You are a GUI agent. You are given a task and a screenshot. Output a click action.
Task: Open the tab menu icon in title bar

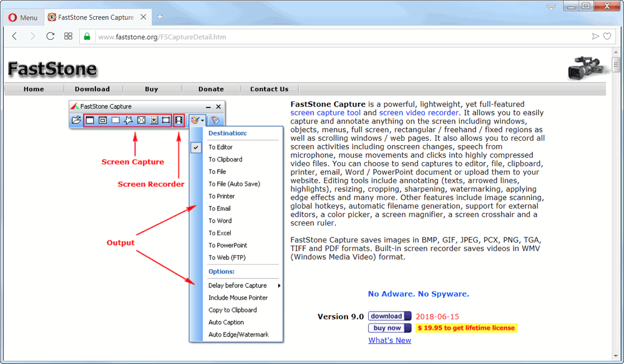[551, 7]
